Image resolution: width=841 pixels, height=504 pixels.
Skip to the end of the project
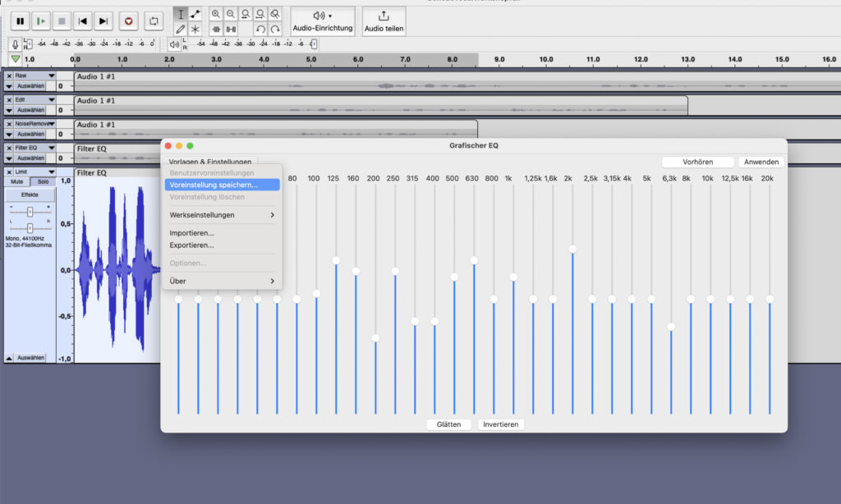[x=103, y=21]
